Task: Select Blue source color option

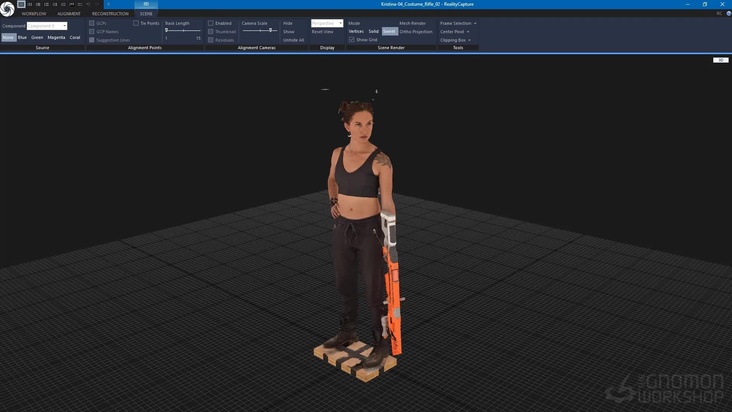Action: [22, 37]
